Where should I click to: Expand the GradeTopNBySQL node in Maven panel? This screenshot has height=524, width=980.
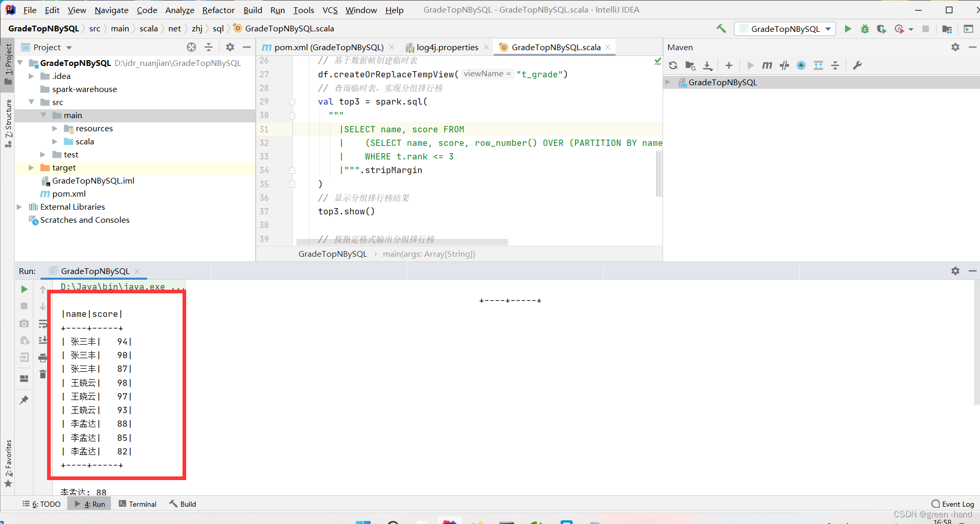pyautogui.click(x=668, y=82)
